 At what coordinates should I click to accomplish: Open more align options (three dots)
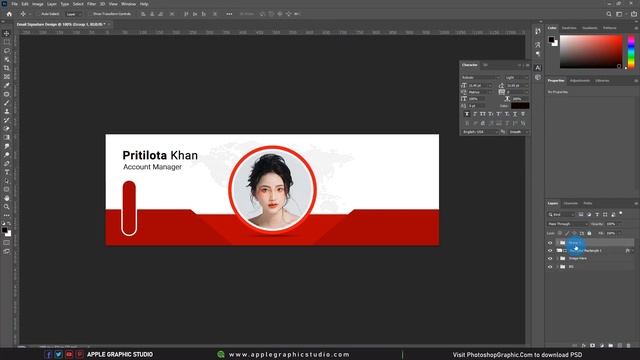(229, 14)
